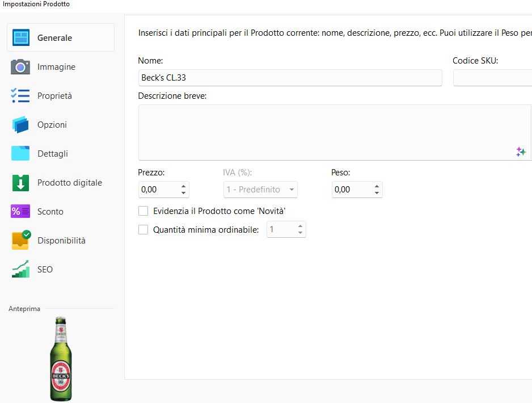Click the AI sparkle icon in description
Viewport: 532px width, 403px height.
pyautogui.click(x=521, y=152)
